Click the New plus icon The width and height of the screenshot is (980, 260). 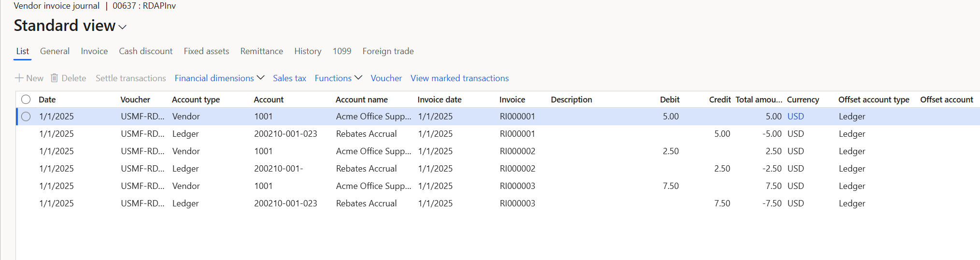19,78
